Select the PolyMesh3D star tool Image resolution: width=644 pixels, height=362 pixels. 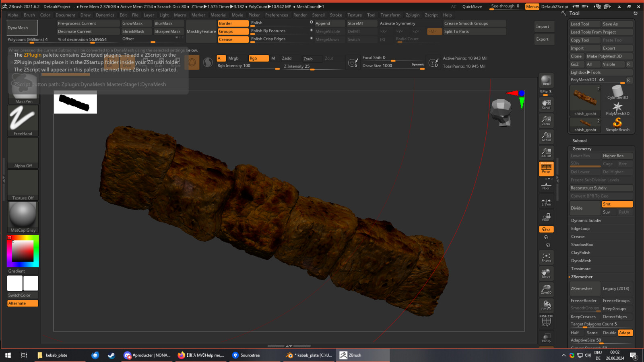click(x=617, y=109)
